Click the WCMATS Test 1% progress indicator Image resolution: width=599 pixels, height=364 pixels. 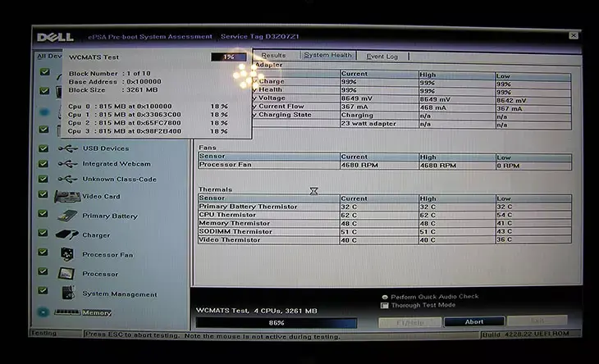click(229, 57)
